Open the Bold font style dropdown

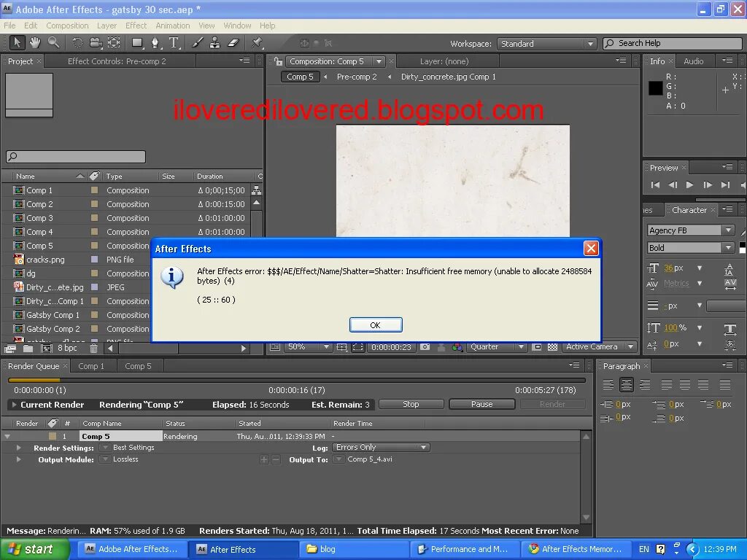690,248
